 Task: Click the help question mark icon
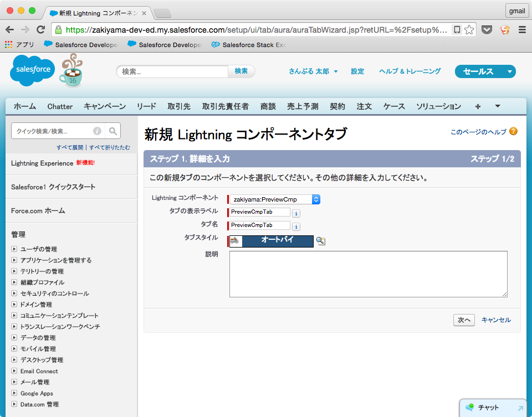tap(513, 131)
